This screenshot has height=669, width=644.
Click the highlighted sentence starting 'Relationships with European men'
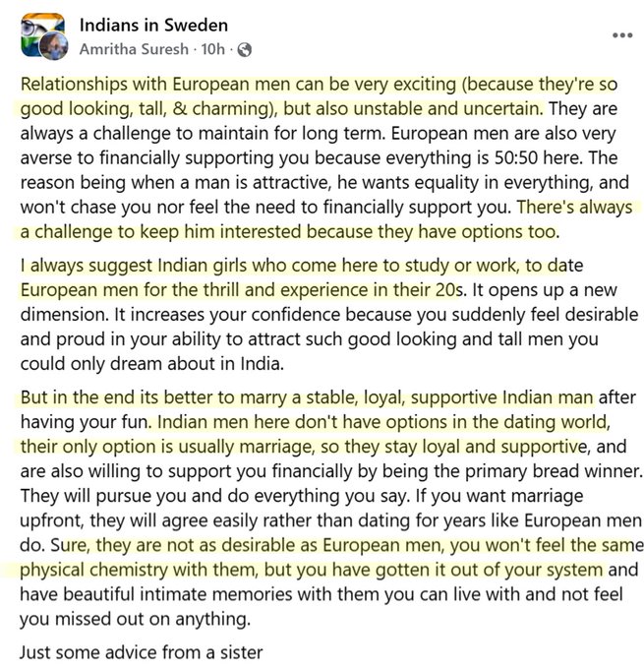[x=319, y=96]
